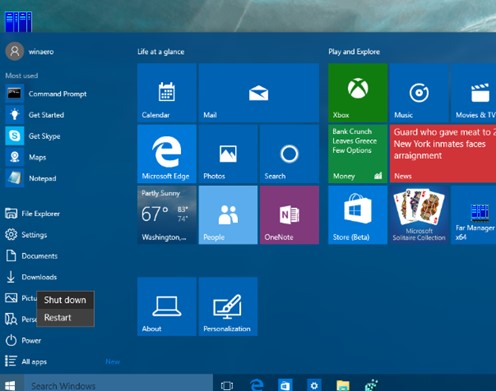Open Task View on taskbar
496x391 pixels.
(x=227, y=386)
